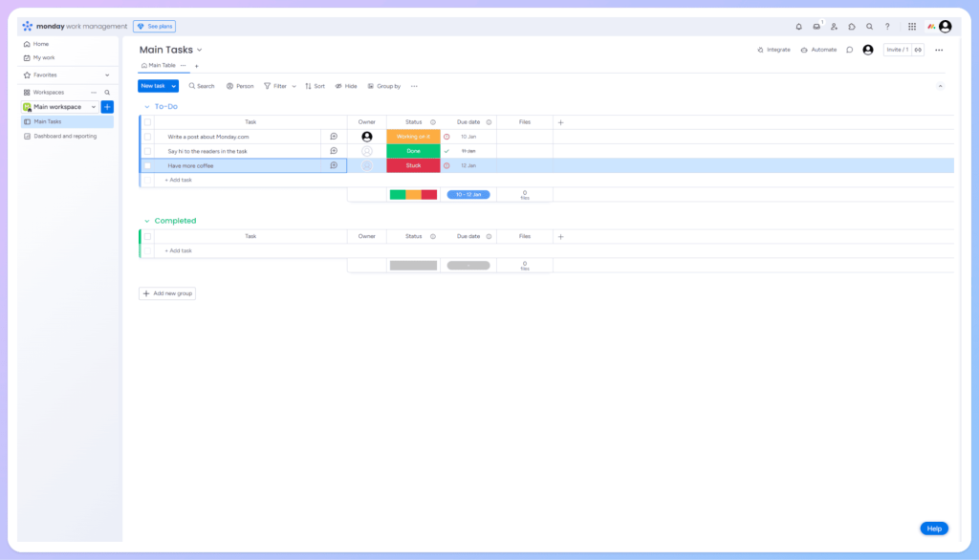Open conversation for Write a post about Monday.com
The image size is (979, 560).
tap(334, 137)
